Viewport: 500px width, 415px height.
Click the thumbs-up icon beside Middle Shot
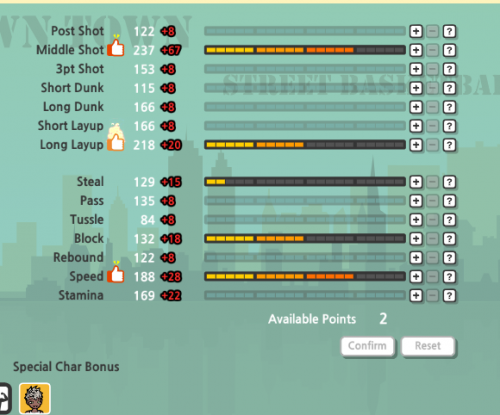(x=116, y=47)
